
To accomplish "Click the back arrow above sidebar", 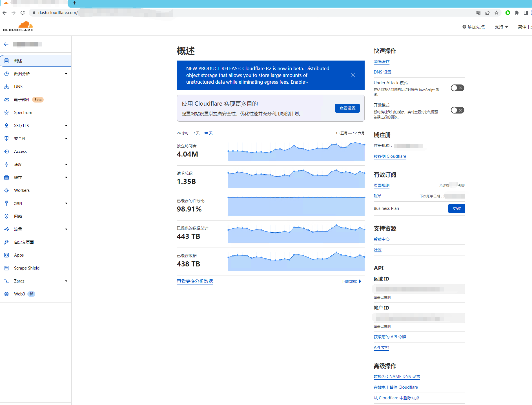I will pos(6,44).
